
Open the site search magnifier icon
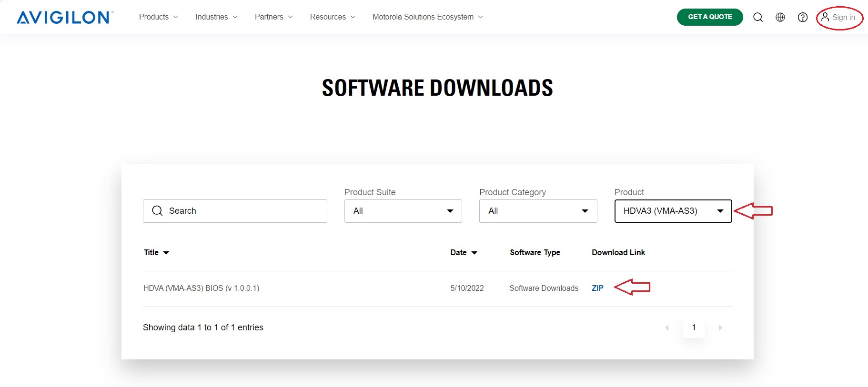tap(757, 18)
